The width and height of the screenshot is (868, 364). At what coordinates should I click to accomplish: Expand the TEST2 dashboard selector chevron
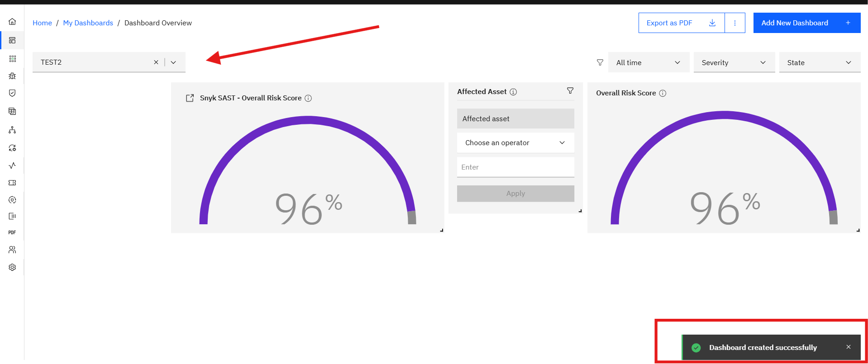pyautogui.click(x=173, y=62)
